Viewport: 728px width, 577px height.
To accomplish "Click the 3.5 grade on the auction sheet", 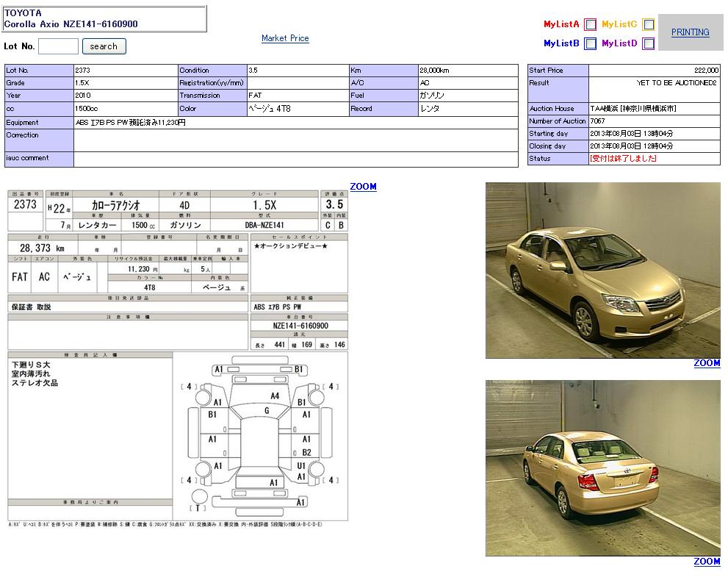I will (334, 204).
